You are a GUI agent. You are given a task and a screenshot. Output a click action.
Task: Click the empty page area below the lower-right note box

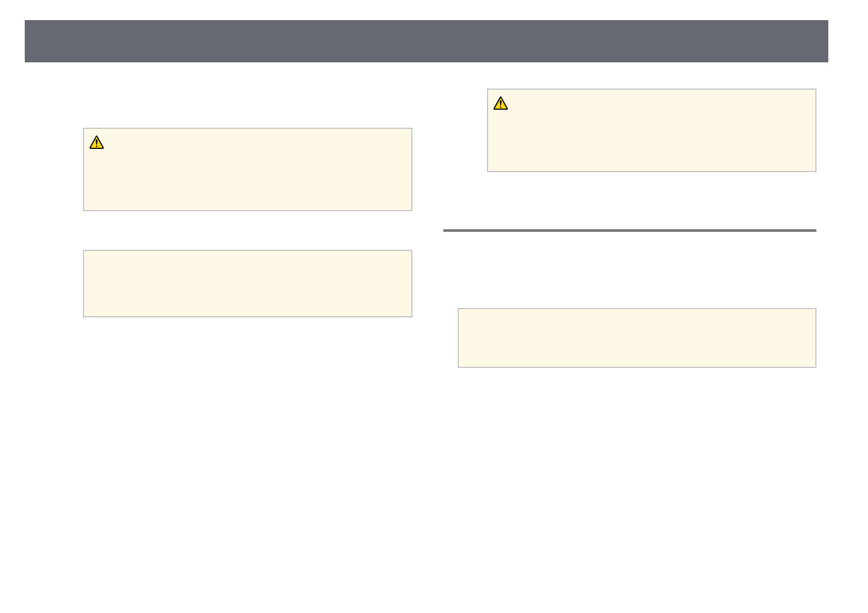(x=637, y=464)
